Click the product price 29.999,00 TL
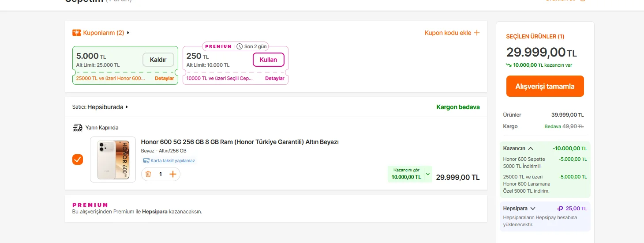 (458, 177)
